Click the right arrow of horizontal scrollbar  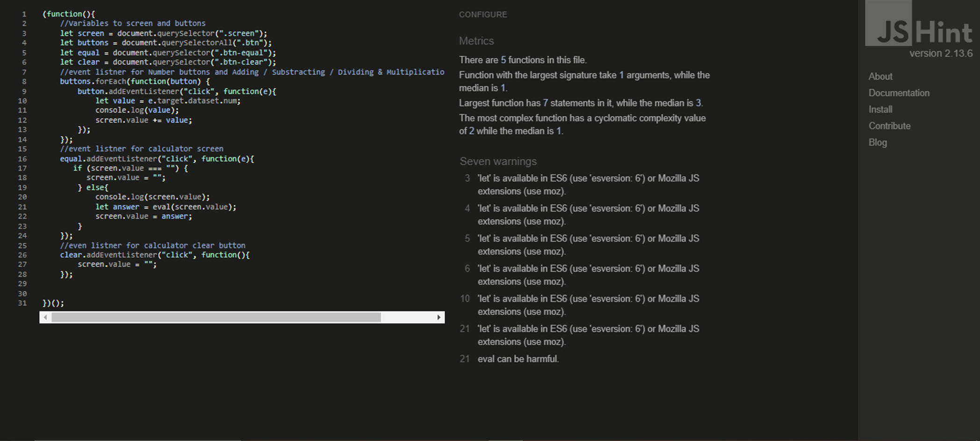[439, 317]
